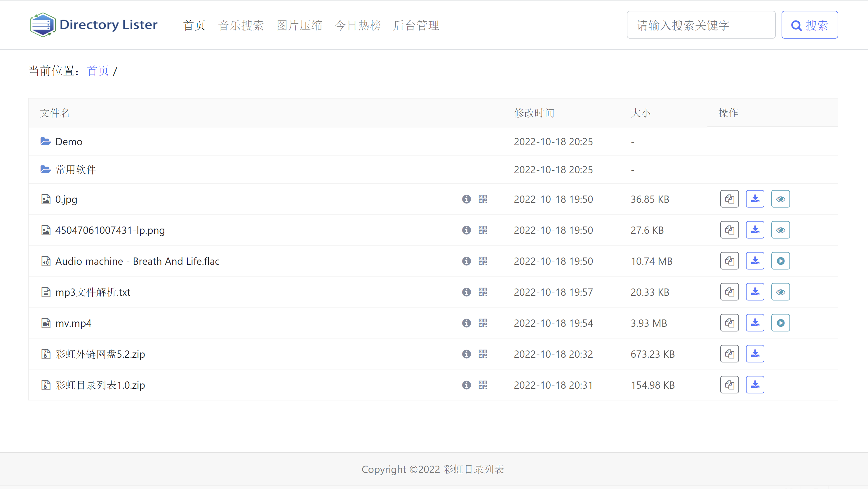Toggle preview eye icon for 45047061007431-lp.png
Image resolution: width=868 pixels, height=489 pixels.
pyautogui.click(x=780, y=229)
